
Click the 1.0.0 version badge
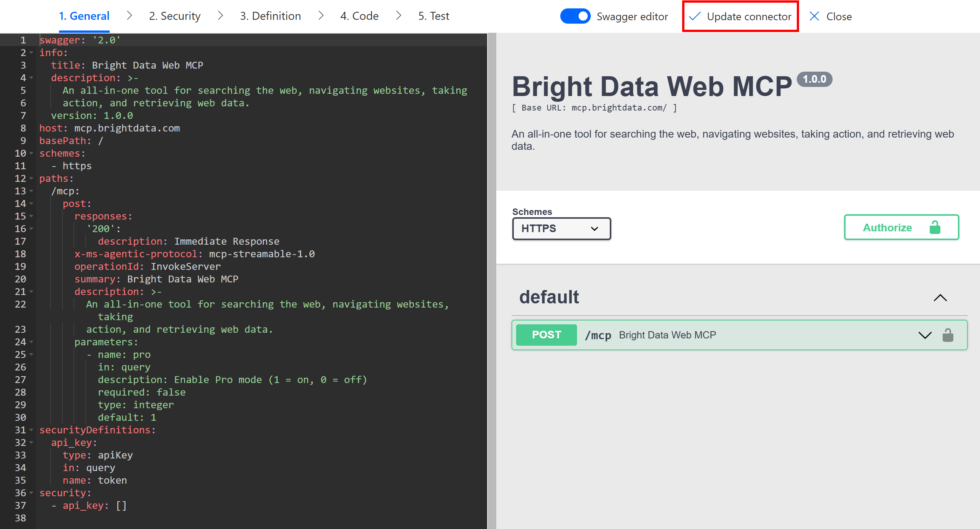tap(814, 79)
